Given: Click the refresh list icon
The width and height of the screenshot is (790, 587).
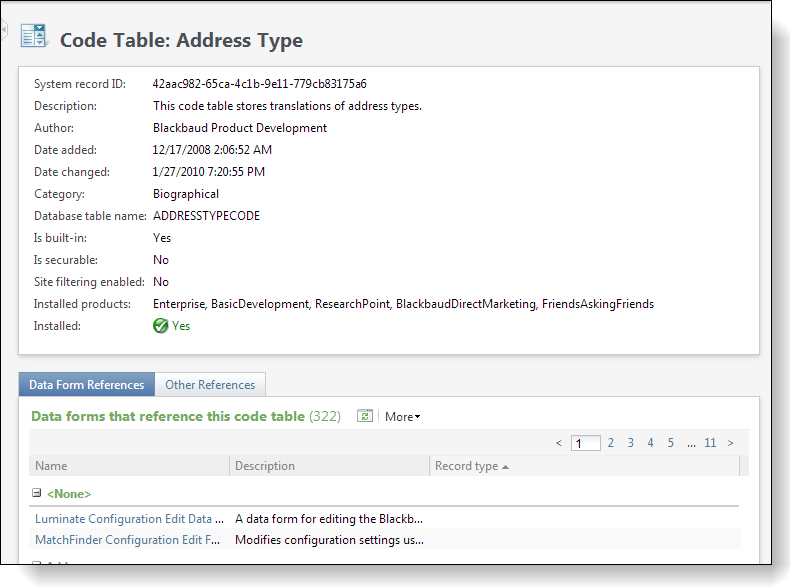Looking at the screenshot, I should (365, 416).
